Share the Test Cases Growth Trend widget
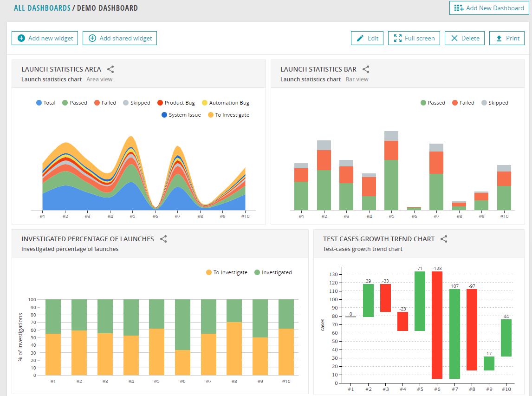The width and height of the screenshot is (532, 396). coord(444,239)
